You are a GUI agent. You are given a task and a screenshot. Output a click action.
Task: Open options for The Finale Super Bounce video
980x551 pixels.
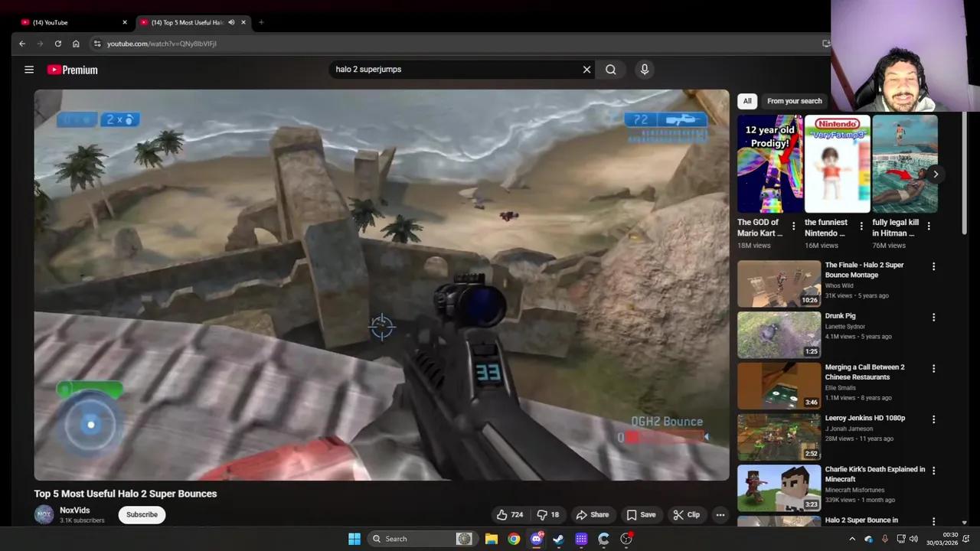(933, 266)
